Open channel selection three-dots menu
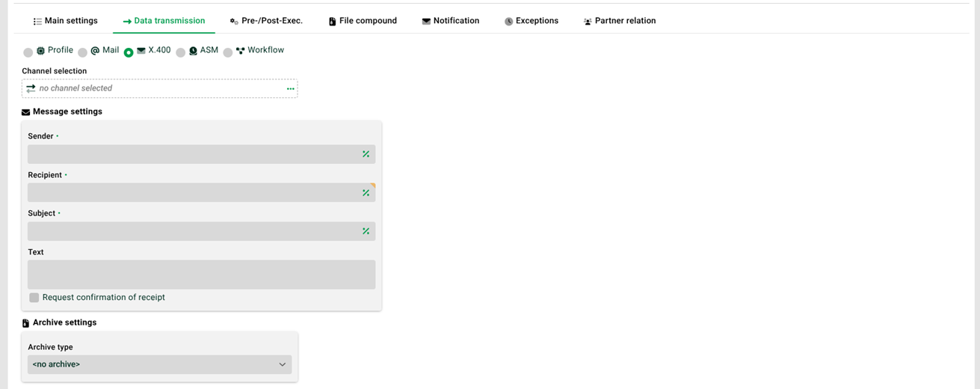 [291, 88]
